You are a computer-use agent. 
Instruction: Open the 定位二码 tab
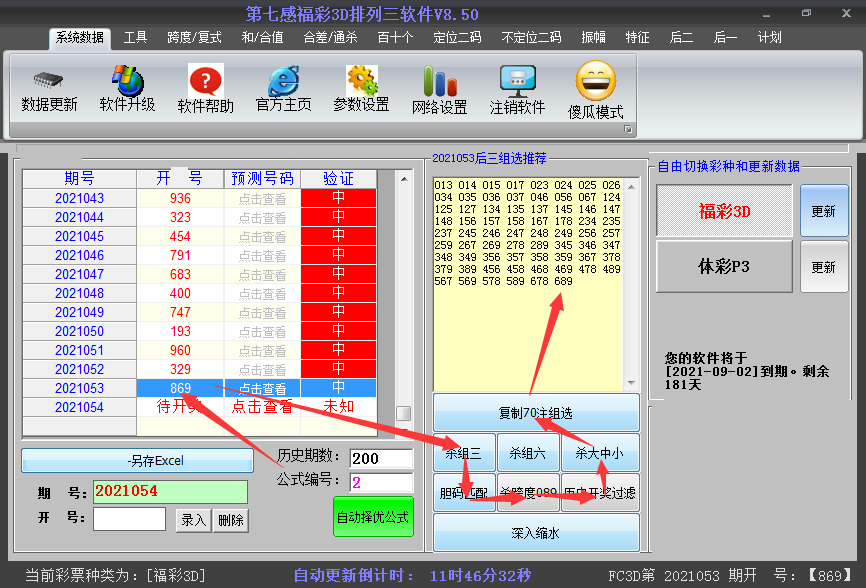pyautogui.click(x=457, y=38)
